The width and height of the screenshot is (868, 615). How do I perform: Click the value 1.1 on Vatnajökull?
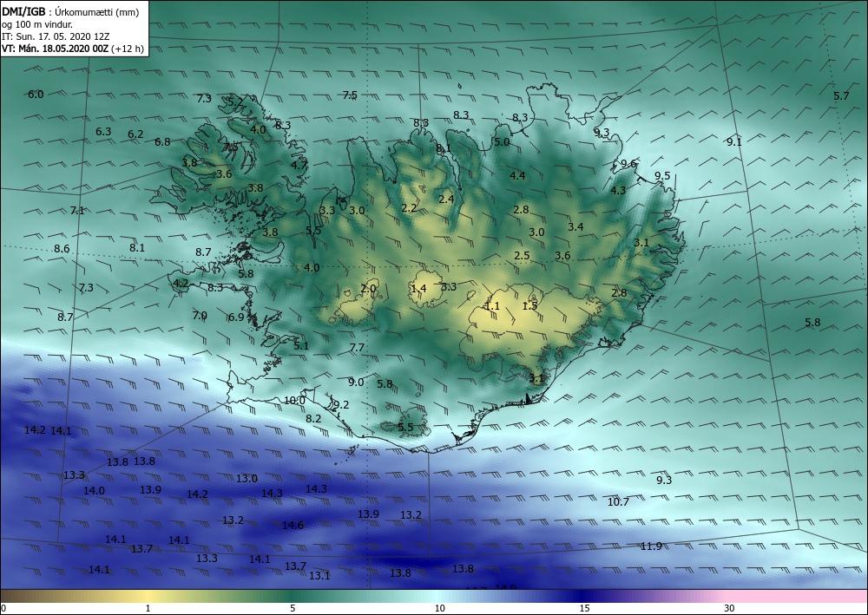coord(492,306)
